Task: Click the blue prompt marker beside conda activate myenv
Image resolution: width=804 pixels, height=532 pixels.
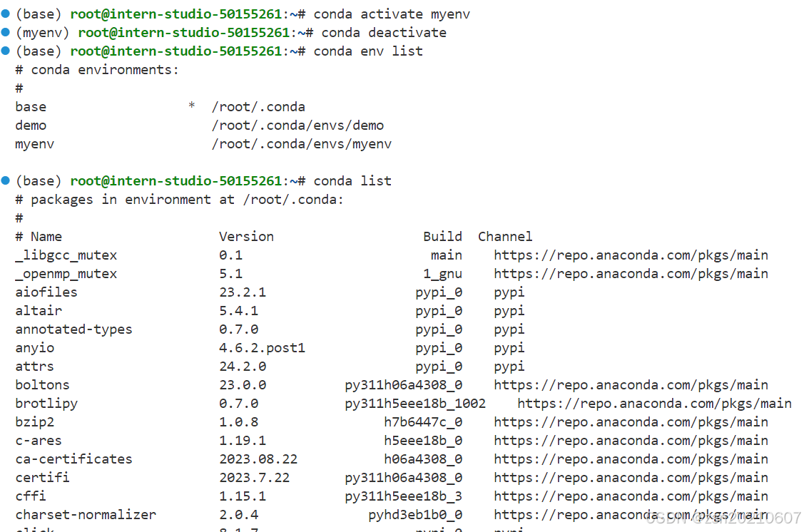Action: pyautogui.click(x=6, y=14)
